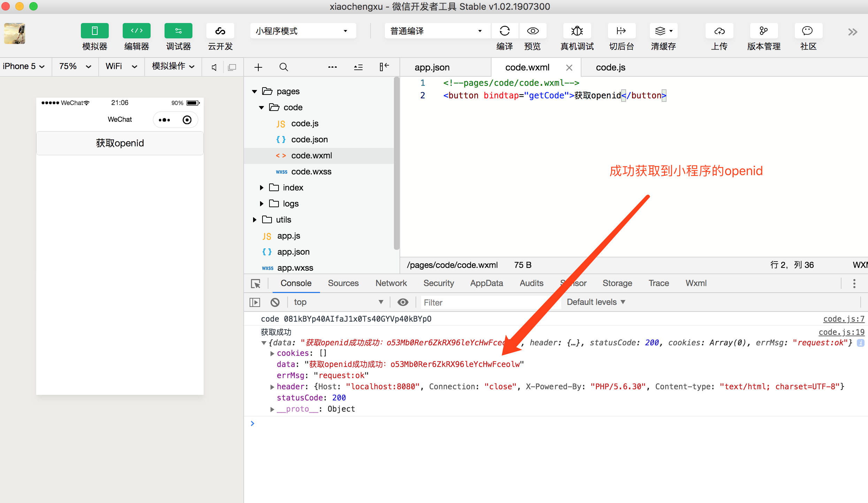Search files with the magnifier icon
Viewport: 868px width, 503px height.
[x=284, y=67]
